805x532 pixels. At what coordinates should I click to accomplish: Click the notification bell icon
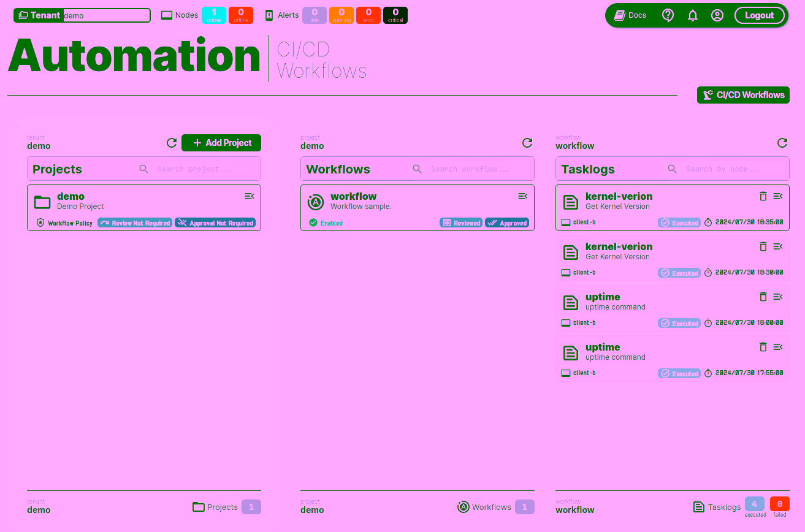point(693,15)
